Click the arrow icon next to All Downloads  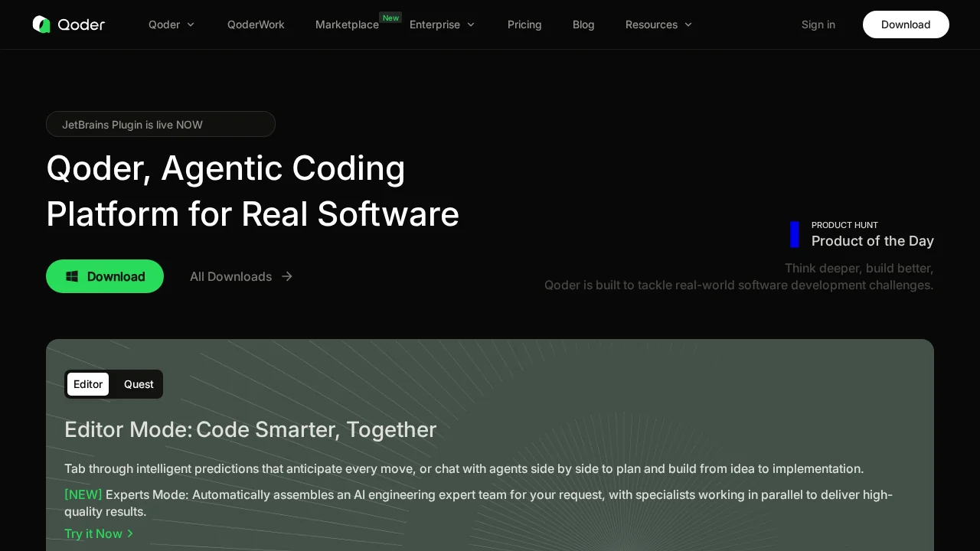point(286,276)
